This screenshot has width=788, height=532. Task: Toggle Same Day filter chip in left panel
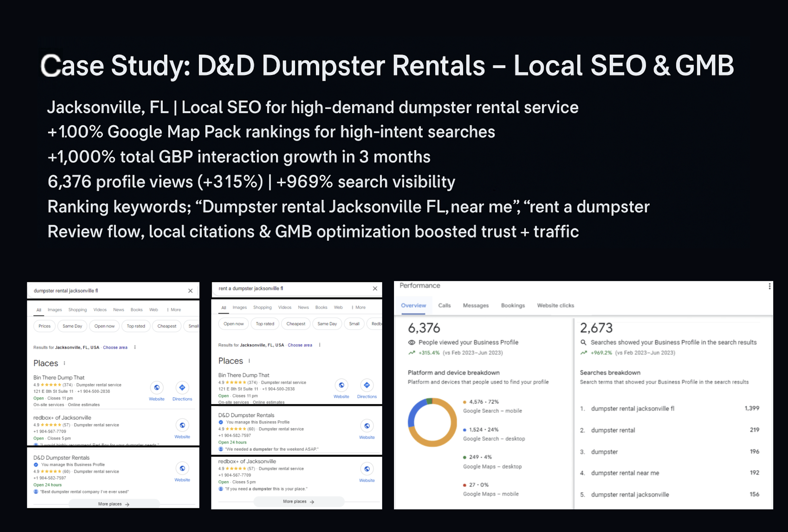point(72,326)
